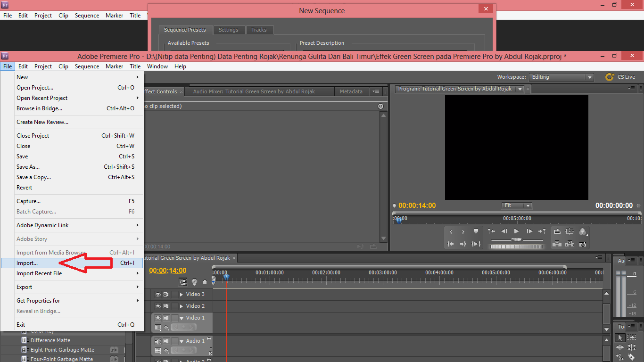Go to previous marker in Program monitor
The image size is (644, 362).
(x=491, y=231)
